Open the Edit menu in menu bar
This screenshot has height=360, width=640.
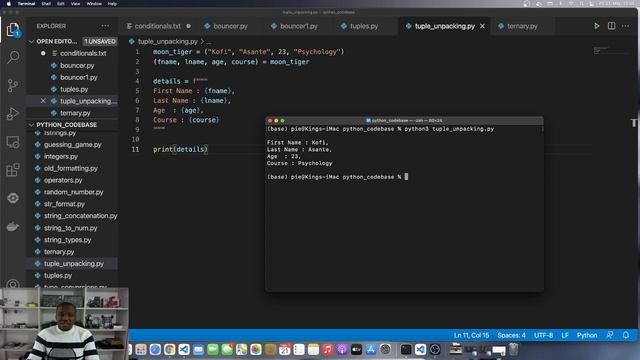[x=61, y=4]
